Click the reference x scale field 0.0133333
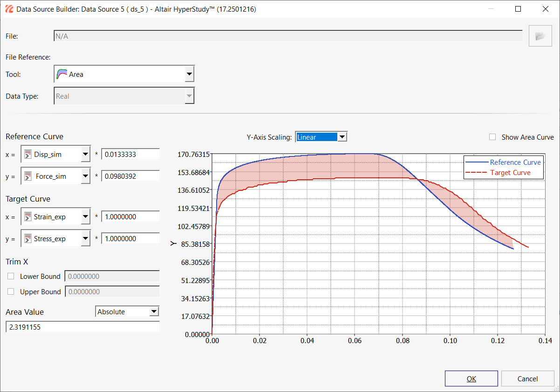This screenshot has height=392, width=560. pyautogui.click(x=130, y=155)
